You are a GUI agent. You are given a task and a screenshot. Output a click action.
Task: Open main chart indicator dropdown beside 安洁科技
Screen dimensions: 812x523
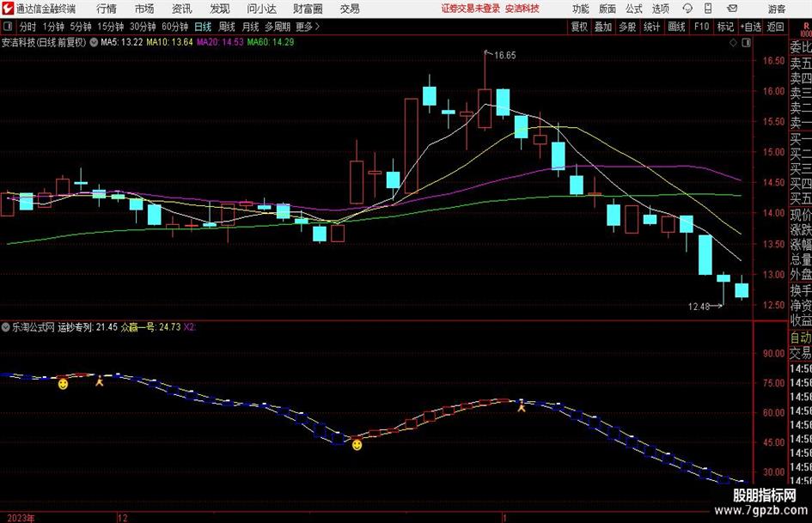click(x=94, y=42)
